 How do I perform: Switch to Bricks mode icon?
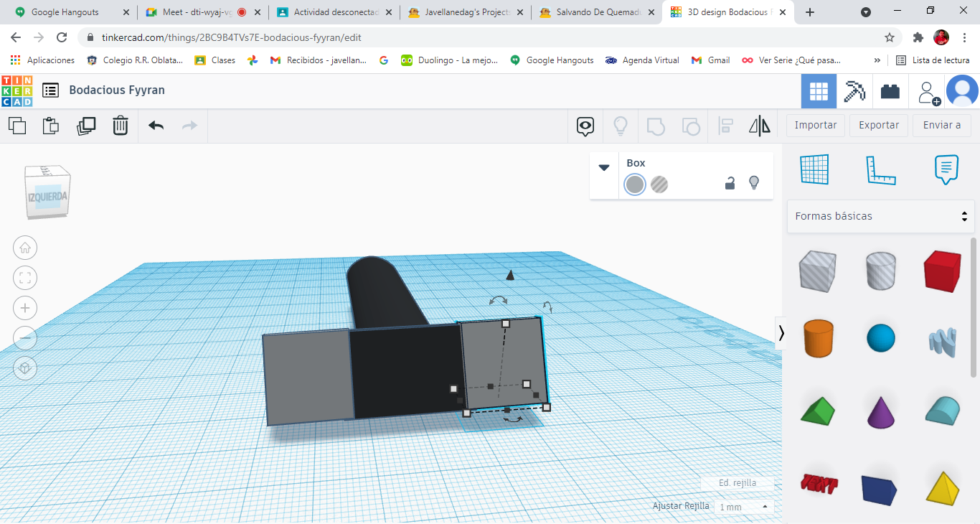tap(890, 91)
